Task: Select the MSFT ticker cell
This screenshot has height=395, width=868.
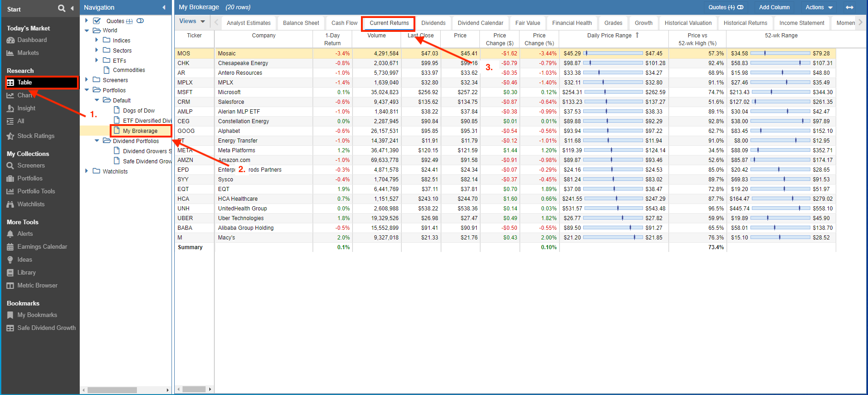Action: pos(194,92)
